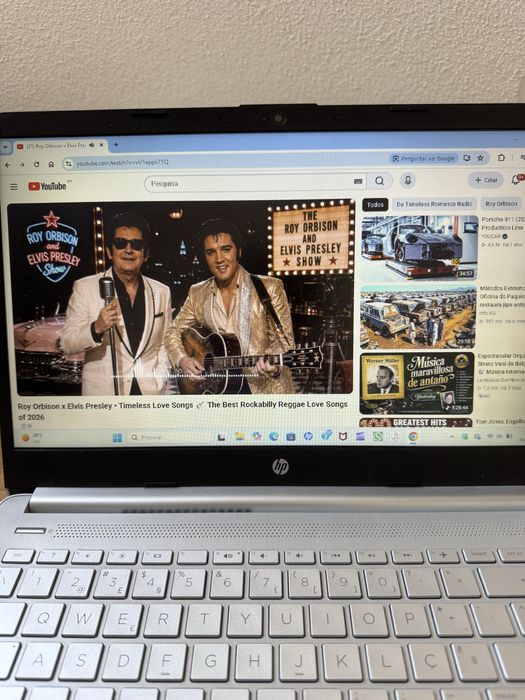The height and width of the screenshot is (700, 525).
Task: Select the Roy Orbison filter chip
Action: pos(501,204)
